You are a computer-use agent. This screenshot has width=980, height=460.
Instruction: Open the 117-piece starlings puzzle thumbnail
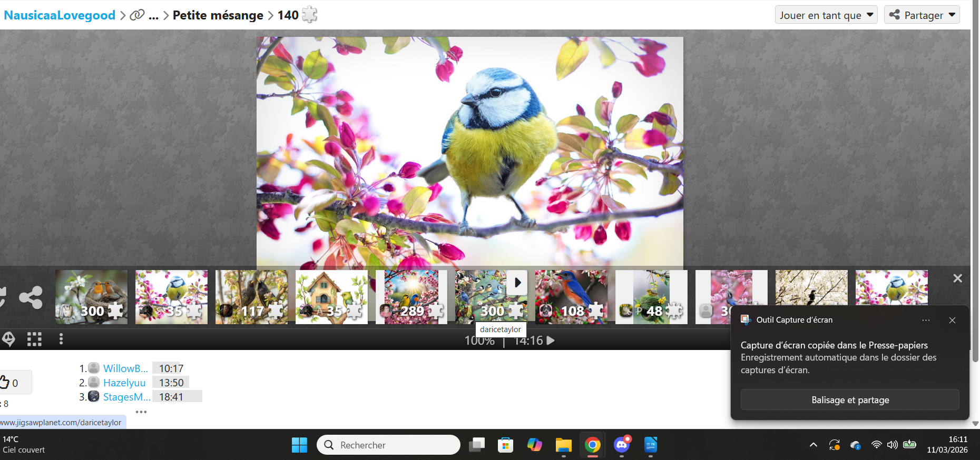tap(252, 297)
